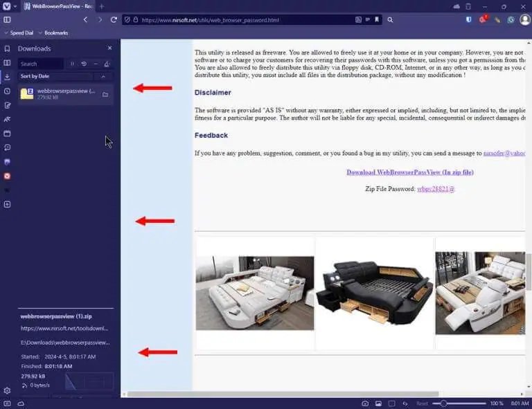Click the black bed advertisement image
532x409 pixels.
(x=375, y=293)
